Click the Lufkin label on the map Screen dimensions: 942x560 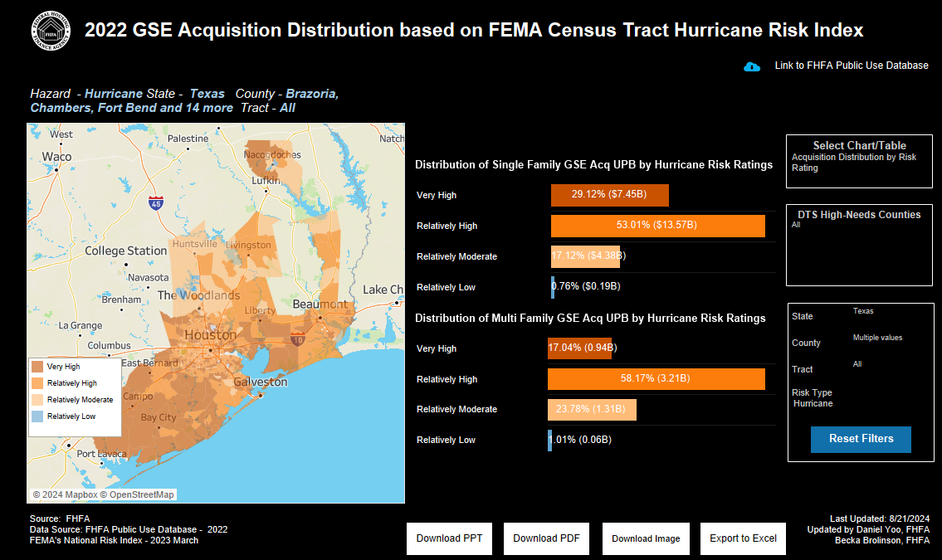click(266, 181)
